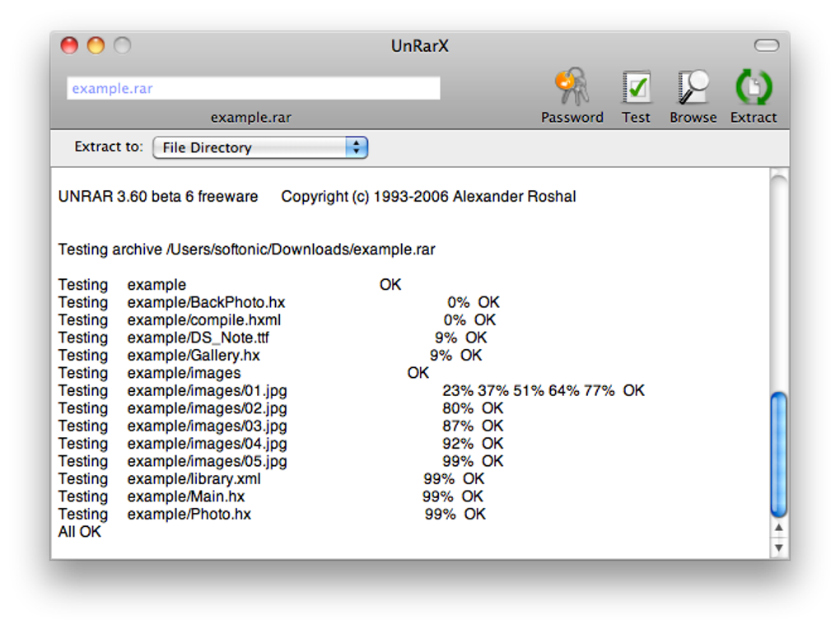Screen dimensions: 840x629
Task: Click the Extract text label
Action: (x=754, y=118)
